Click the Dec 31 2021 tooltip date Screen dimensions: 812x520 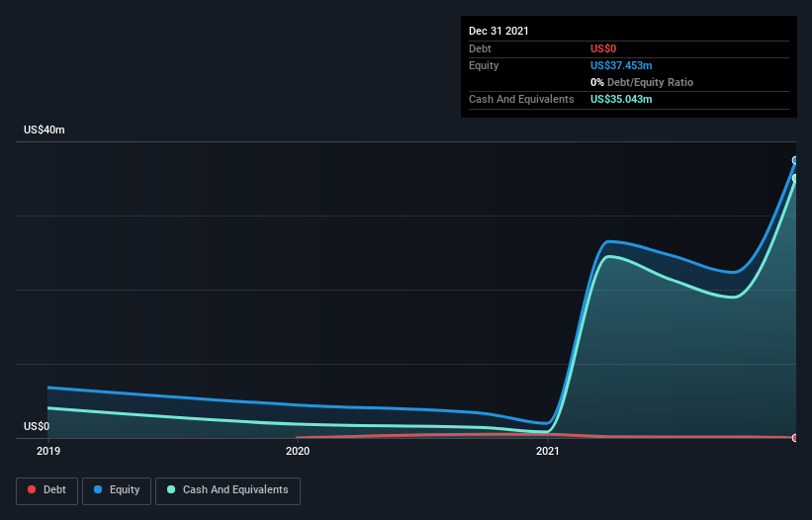point(498,31)
